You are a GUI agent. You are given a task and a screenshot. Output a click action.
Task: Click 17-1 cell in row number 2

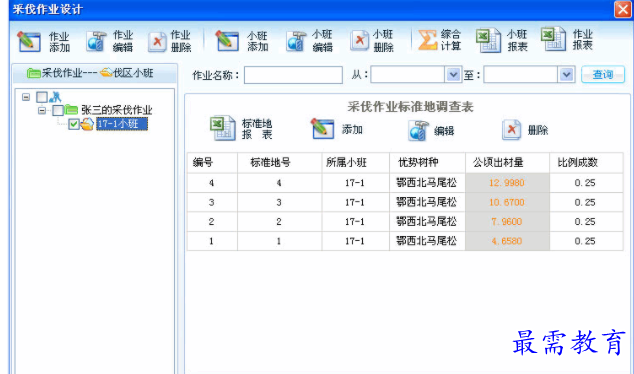356,222
